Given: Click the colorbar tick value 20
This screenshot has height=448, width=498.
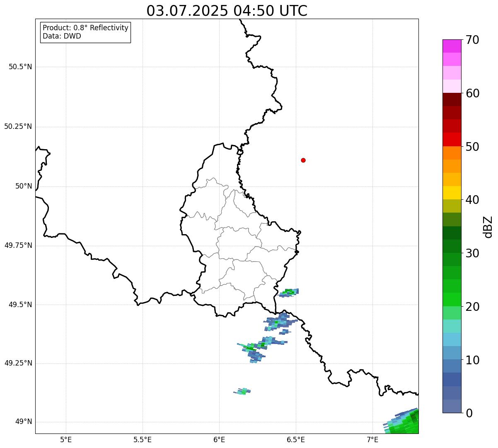Looking at the screenshot, I should point(472,307).
